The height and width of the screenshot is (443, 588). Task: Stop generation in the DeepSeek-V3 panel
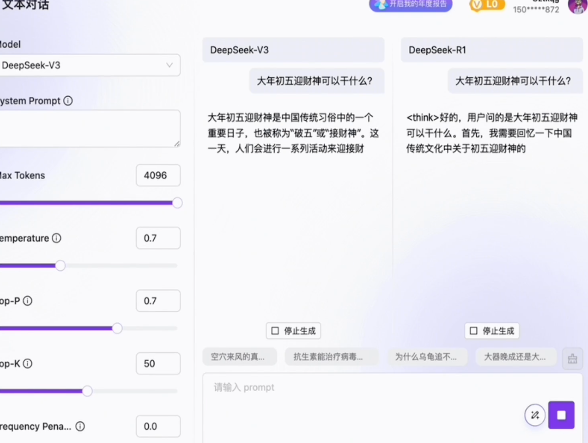[293, 331]
